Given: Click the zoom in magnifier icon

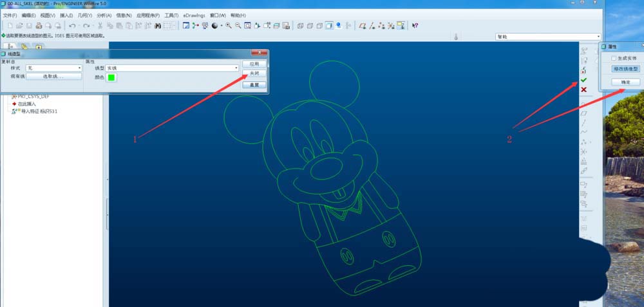Looking at the screenshot, I should pos(229,26).
